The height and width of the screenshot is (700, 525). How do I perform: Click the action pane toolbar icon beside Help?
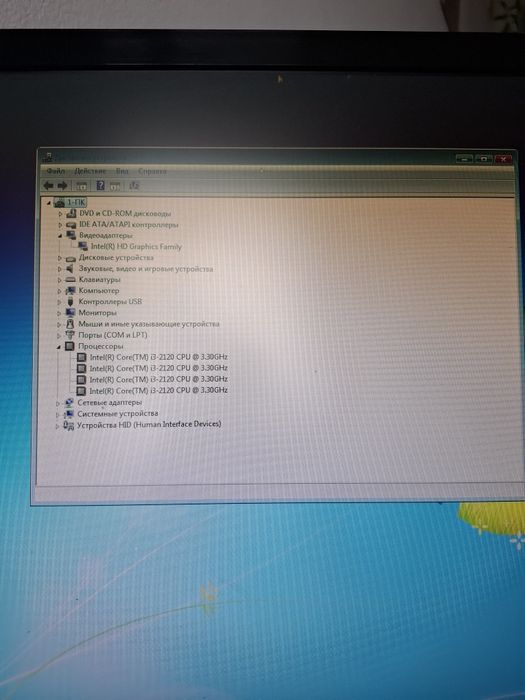point(115,185)
